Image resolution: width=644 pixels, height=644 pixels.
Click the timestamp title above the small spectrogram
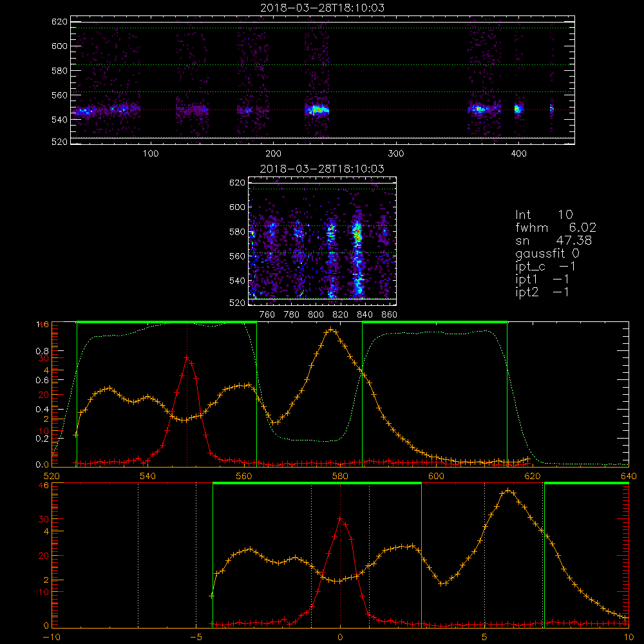click(323, 169)
